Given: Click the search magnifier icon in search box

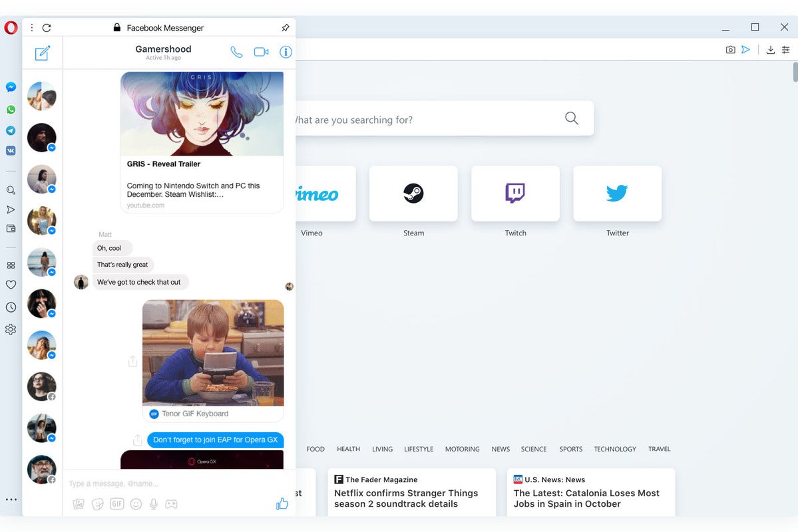Looking at the screenshot, I should click(572, 118).
